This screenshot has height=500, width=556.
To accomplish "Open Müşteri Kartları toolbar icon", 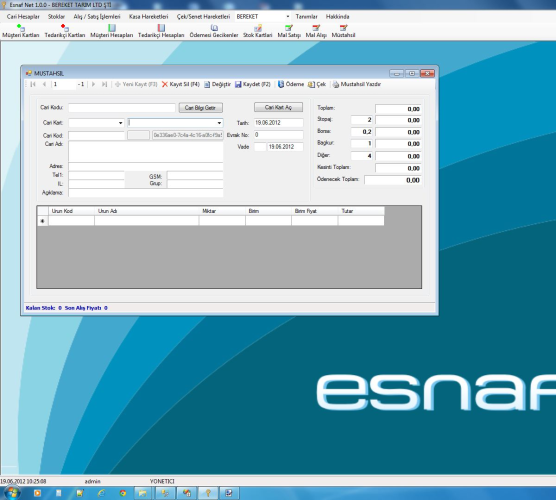I will pyautogui.click(x=21, y=31).
